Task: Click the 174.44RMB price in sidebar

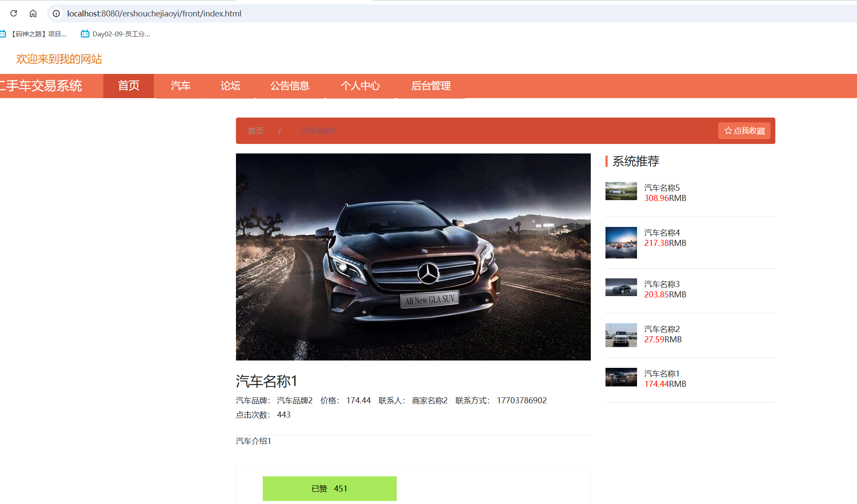Action: (x=665, y=384)
